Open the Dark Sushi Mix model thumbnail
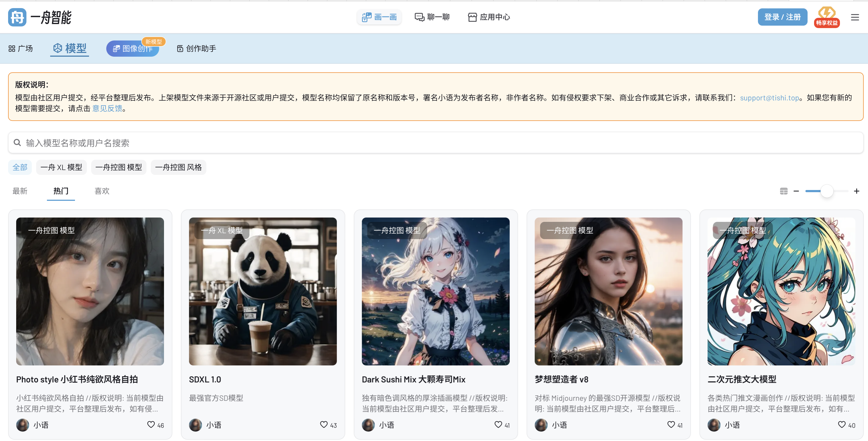This screenshot has height=441, width=868. [x=435, y=291]
